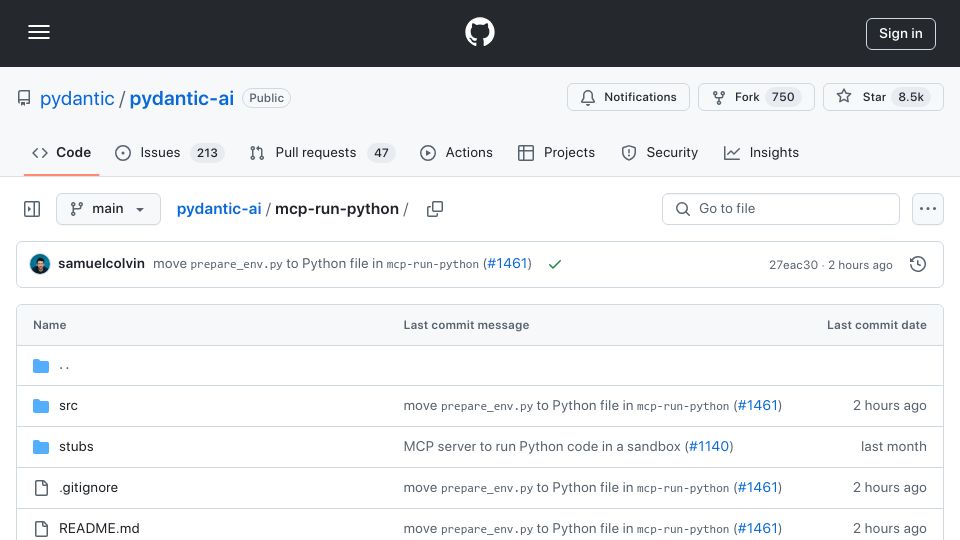960x540 pixels.
Task: Open the pydantic-ai repository title link
Action: click(x=181, y=98)
